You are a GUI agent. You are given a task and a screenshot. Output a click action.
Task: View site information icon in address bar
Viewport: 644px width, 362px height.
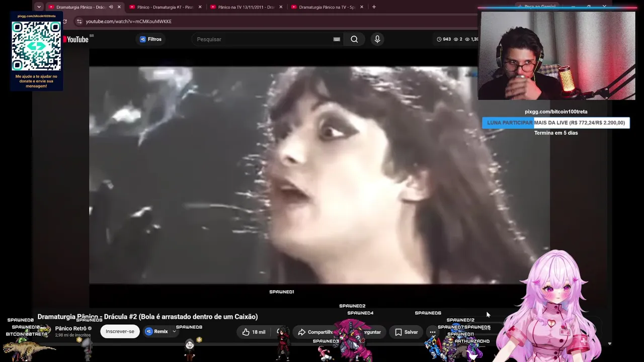(x=79, y=22)
